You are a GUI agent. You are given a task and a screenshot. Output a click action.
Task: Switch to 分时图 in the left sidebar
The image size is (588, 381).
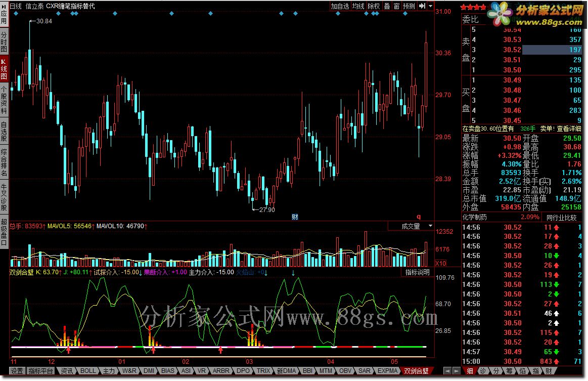coord(4,41)
